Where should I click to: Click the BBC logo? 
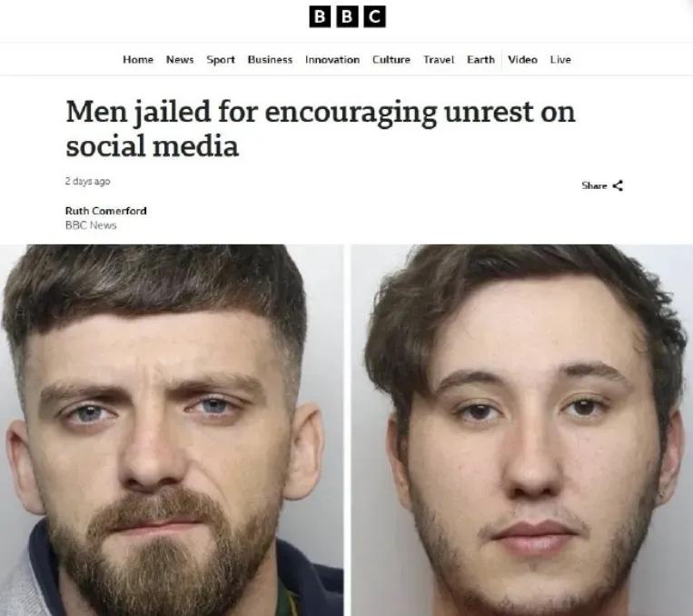coord(347,16)
